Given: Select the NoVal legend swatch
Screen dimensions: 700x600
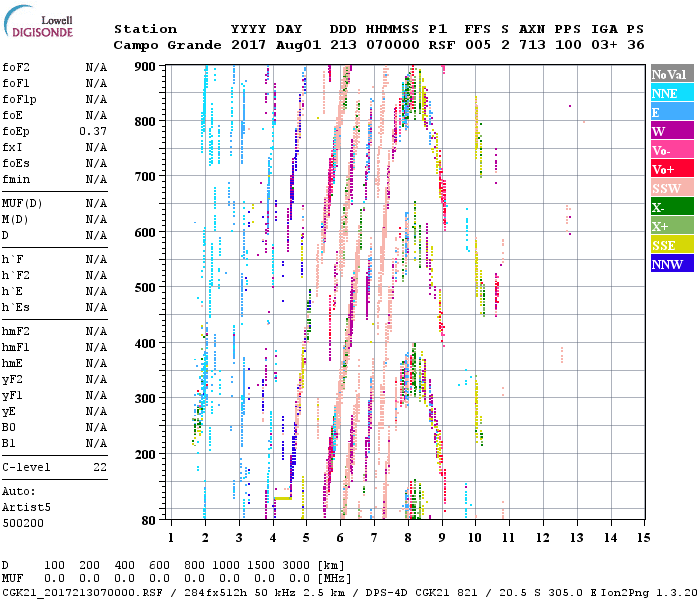Looking at the screenshot, I should [x=672, y=74].
